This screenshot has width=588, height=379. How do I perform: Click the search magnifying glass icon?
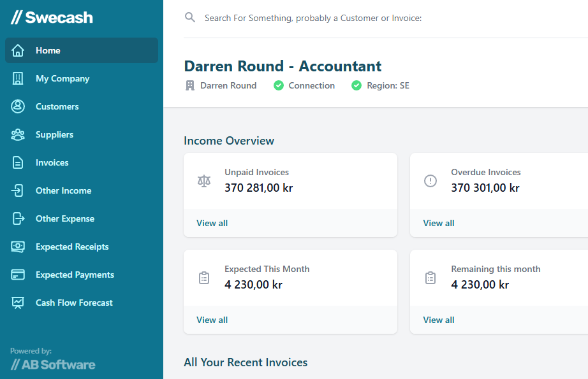tap(190, 18)
